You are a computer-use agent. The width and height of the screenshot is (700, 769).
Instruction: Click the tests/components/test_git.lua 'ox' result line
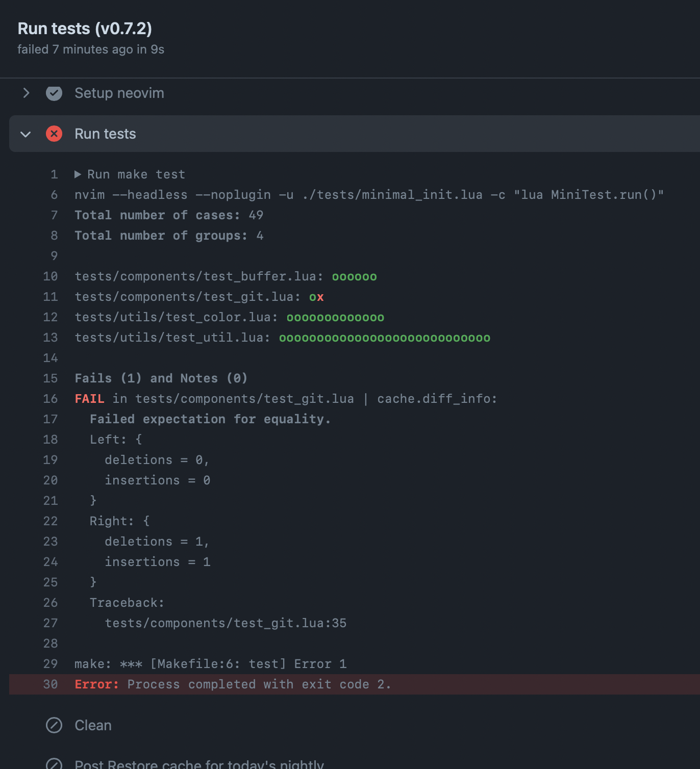tap(199, 297)
